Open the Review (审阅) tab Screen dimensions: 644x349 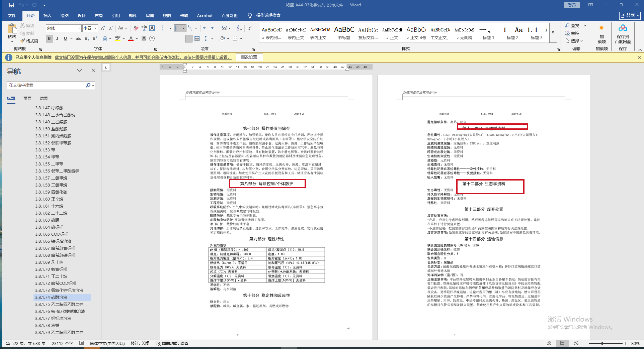pos(150,15)
